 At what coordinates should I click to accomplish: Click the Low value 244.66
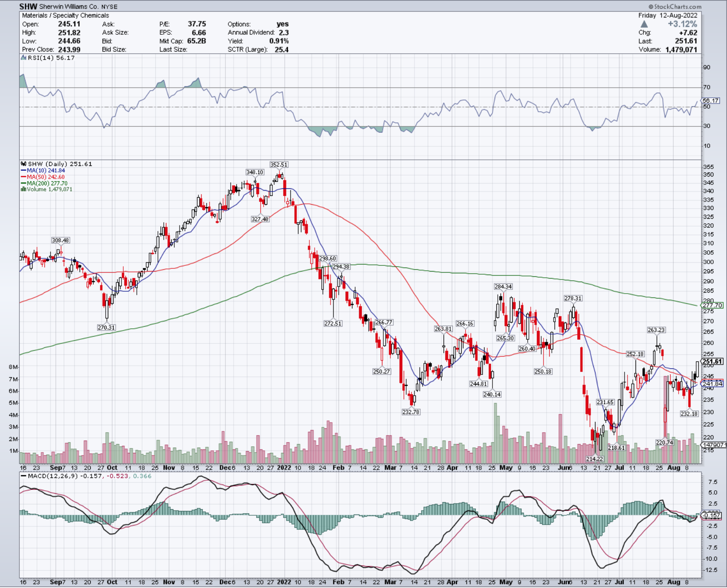click(x=69, y=41)
